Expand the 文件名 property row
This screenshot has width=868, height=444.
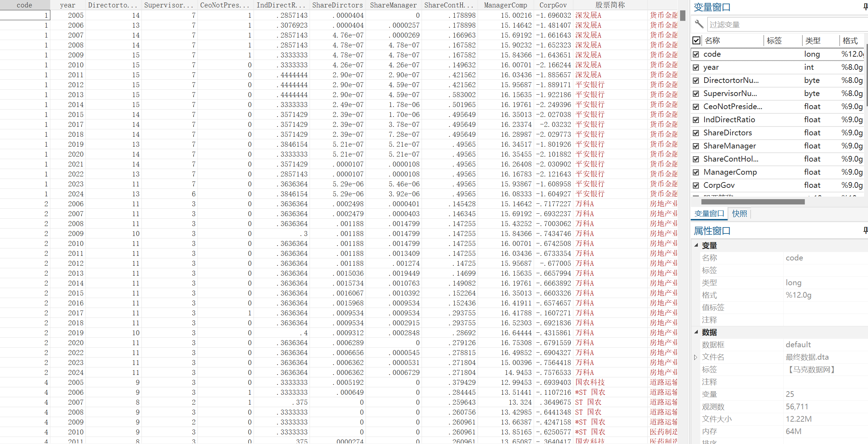pos(696,357)
